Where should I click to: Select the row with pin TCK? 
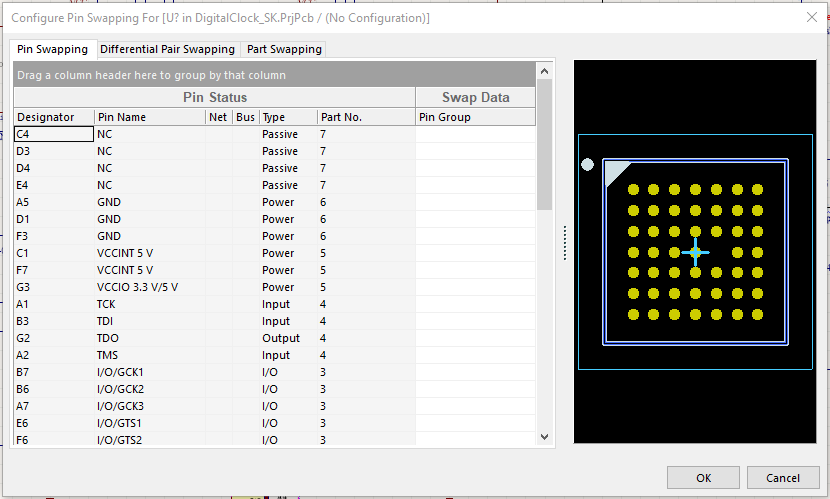[x=149, y=304]
